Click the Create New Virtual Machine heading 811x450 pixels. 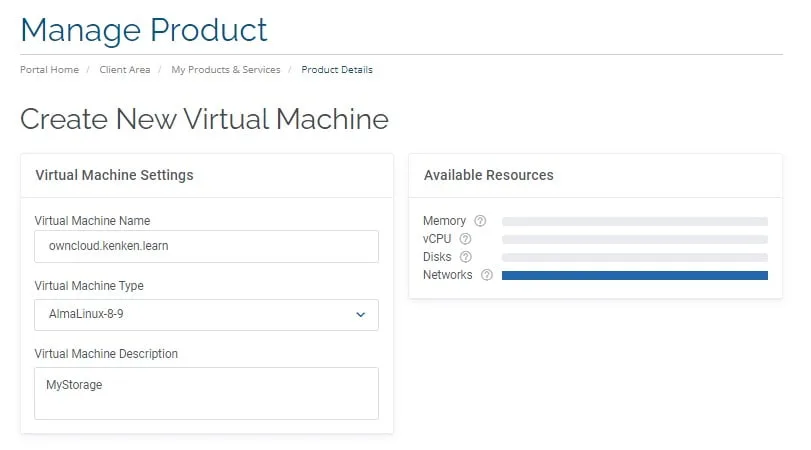(204, 119)
